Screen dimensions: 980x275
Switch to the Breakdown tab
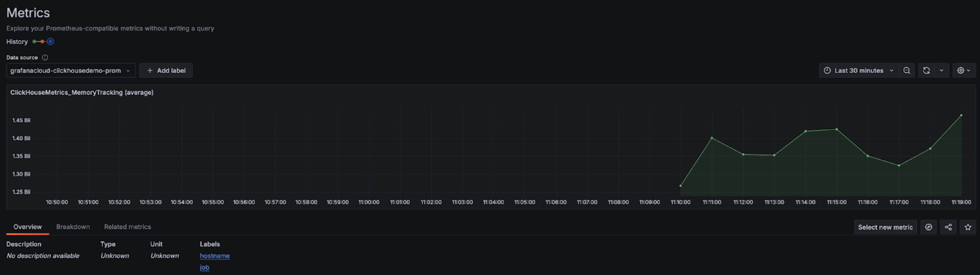[73, 227]
